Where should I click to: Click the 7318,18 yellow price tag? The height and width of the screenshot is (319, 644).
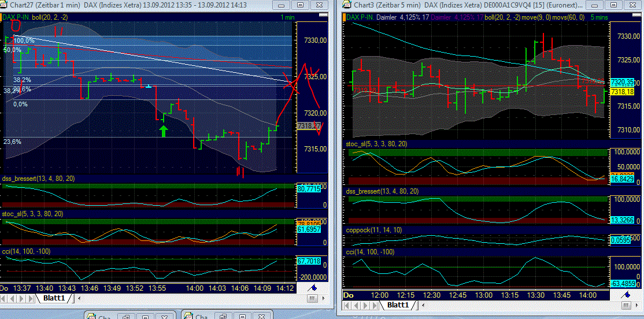coord(623,91)
